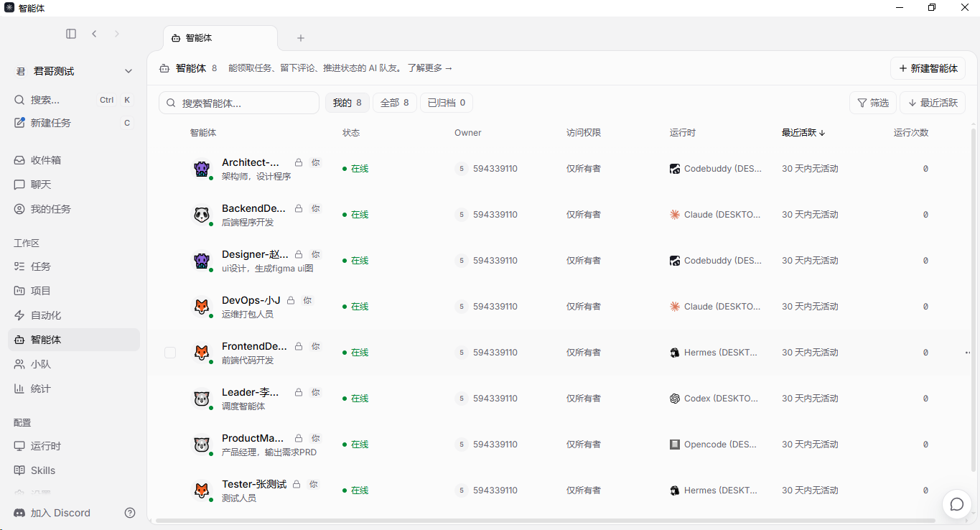Open 小队 in the sidebar
The height and width of the screenshot is (530, 980).
(x=74, y=364)
